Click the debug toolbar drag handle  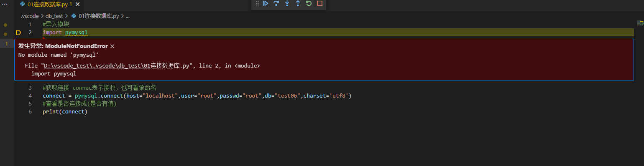pos(257,3)
